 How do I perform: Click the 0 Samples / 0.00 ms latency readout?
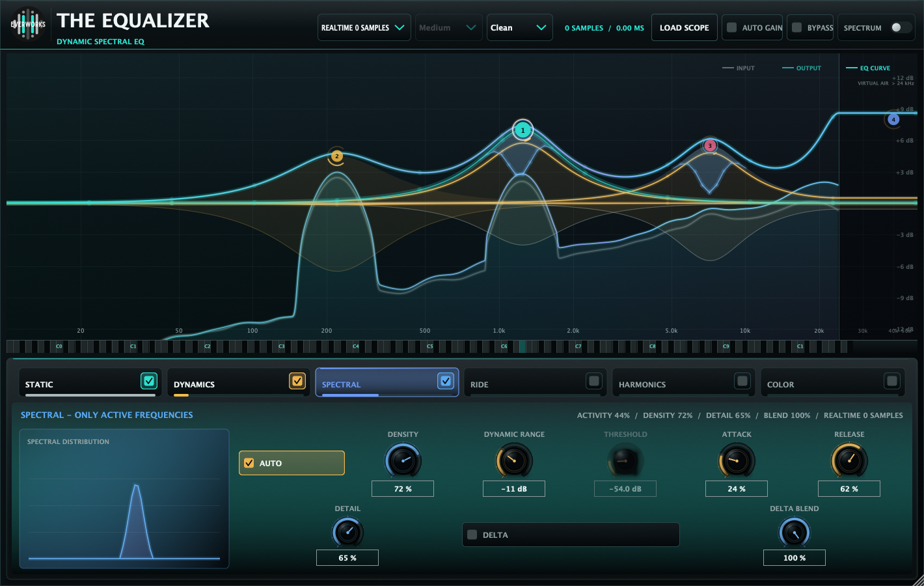pos(604,28)
